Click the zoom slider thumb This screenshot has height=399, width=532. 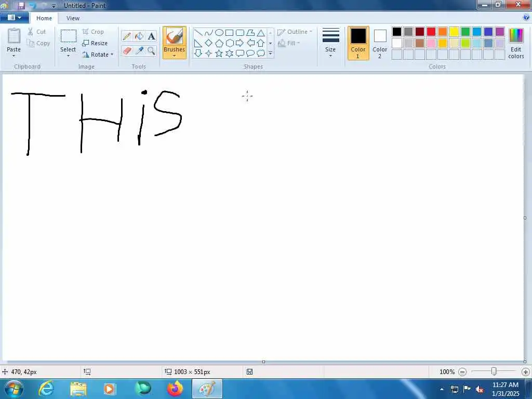[494, 371]
